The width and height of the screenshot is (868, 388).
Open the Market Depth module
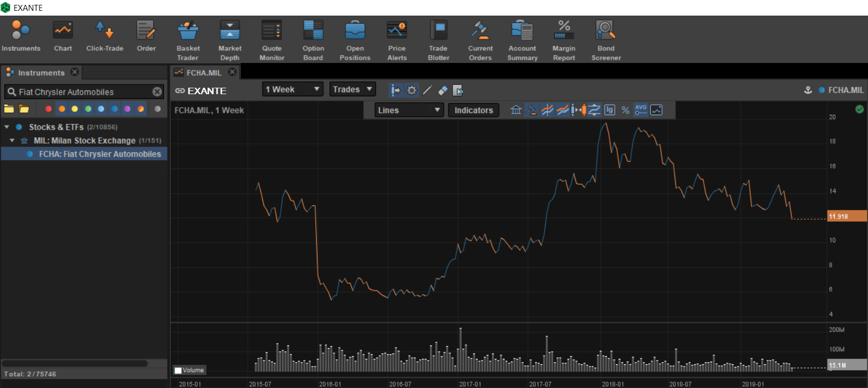pos(230,40)
